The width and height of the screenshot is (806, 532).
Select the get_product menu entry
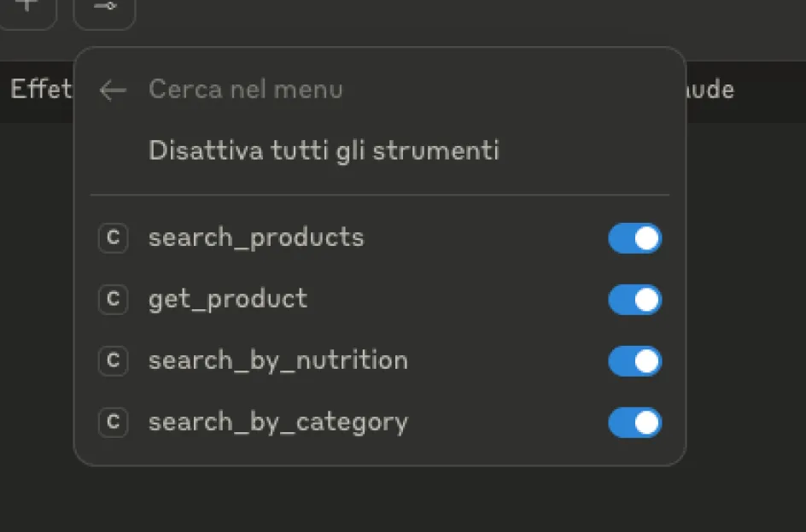coord(228,300)
